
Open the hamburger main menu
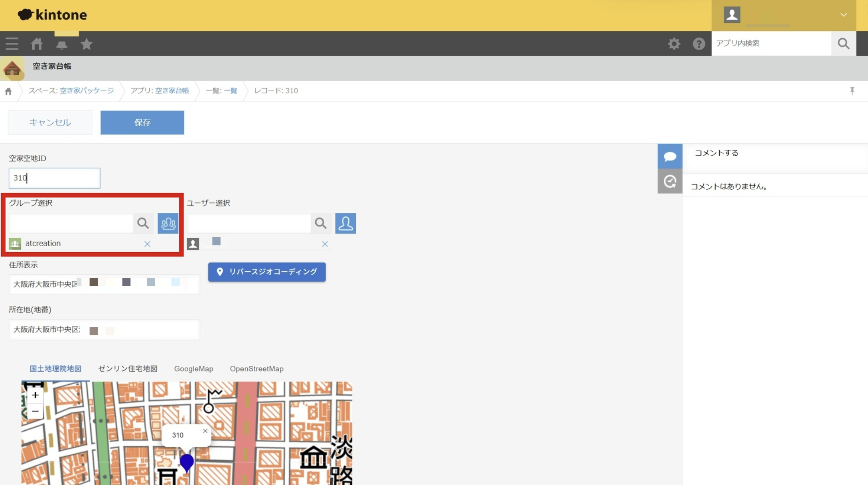click(12, 44)
